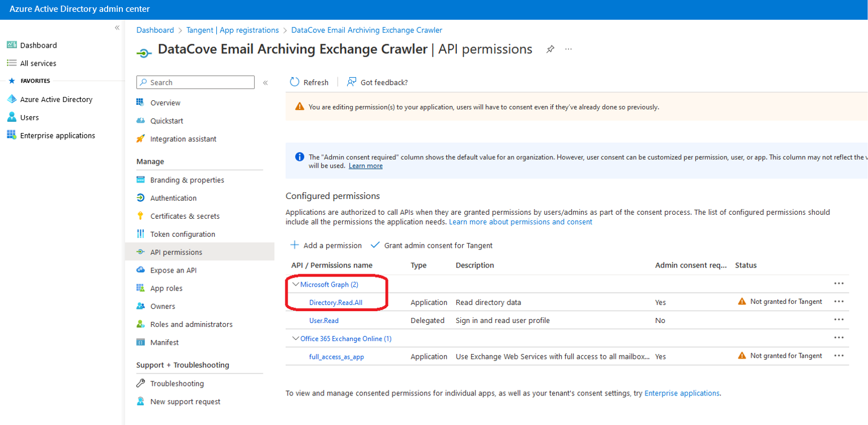
Task: Open the Quickstart cloud icon item
Action: coord(141,121)
